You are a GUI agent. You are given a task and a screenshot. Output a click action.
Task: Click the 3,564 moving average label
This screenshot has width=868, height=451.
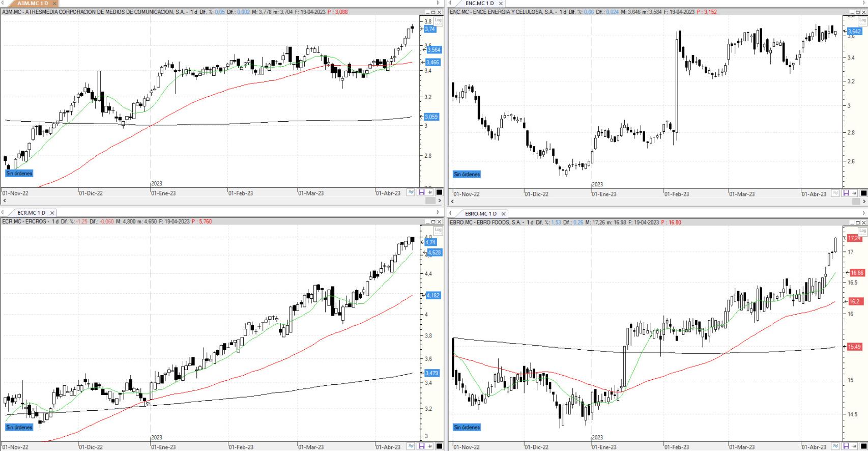click(x=434, y=50)
